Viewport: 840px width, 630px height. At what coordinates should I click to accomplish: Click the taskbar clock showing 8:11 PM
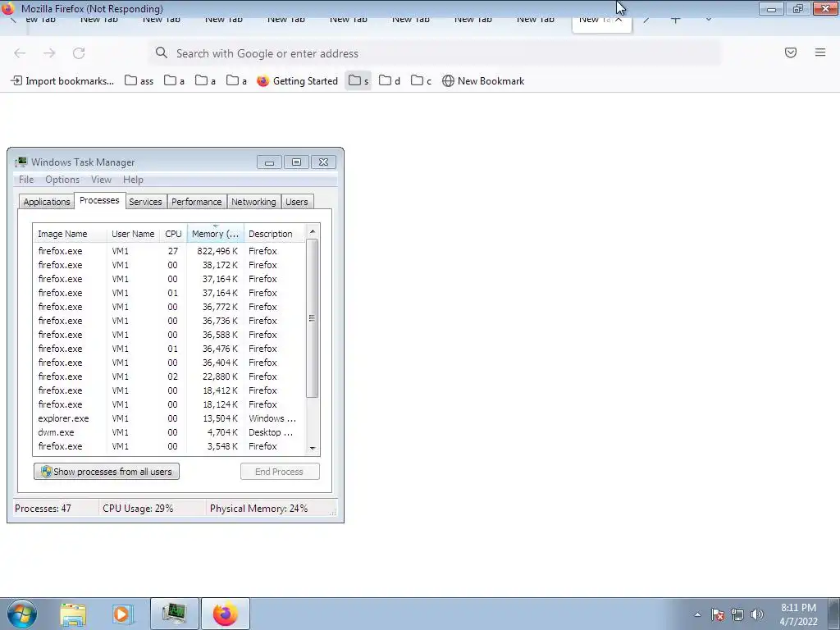(798, 614)
